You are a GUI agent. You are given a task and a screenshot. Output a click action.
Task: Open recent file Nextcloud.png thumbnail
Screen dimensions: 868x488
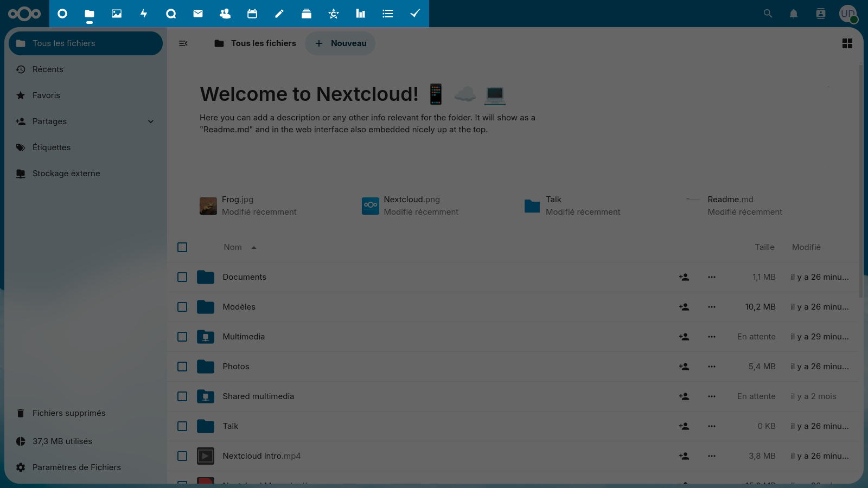coord(371,206)
